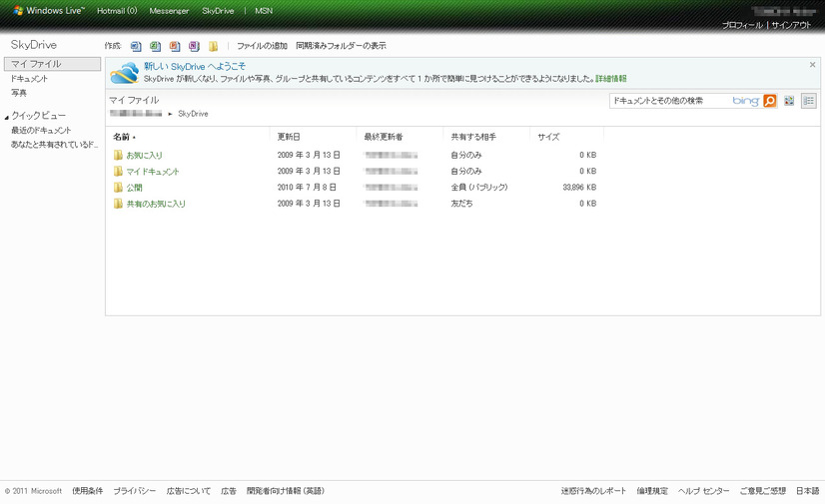Click the 共有のお気に入り folder icon
This screenshot has width=825, height=504.
pos(118,204)
